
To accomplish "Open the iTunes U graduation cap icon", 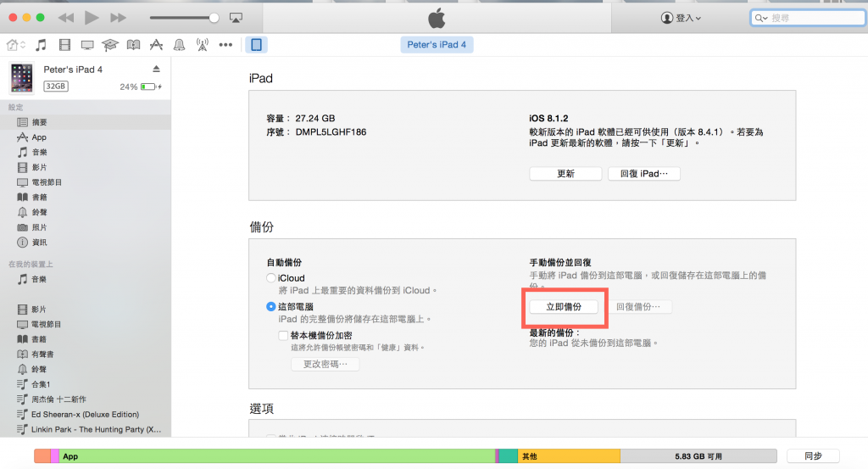I will click(x=109, y=45).
